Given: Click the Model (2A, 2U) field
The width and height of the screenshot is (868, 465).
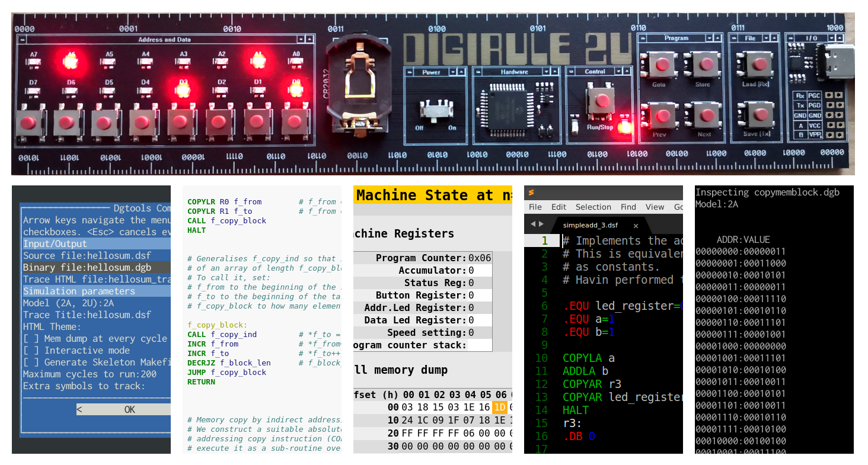Looking at the screenshot, I should [x=97, y=303].
